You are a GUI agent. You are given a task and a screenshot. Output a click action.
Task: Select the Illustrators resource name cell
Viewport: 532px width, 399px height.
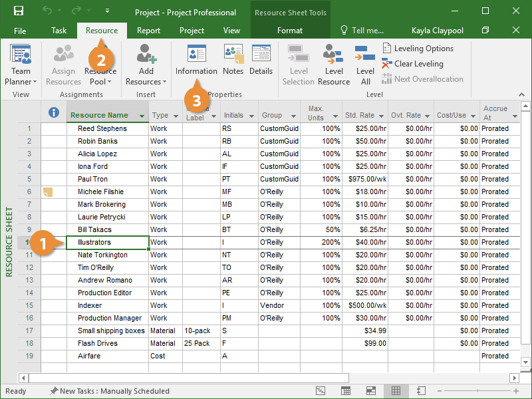pyautogui.click(x=107, y=243)
